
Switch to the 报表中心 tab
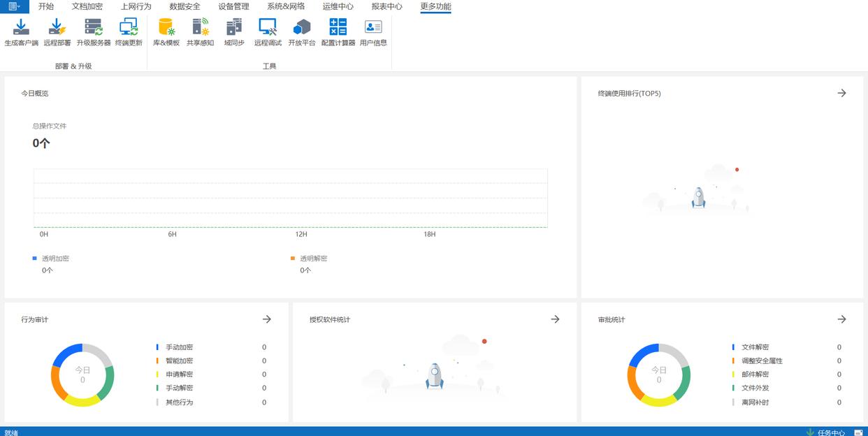click(386, 6)
